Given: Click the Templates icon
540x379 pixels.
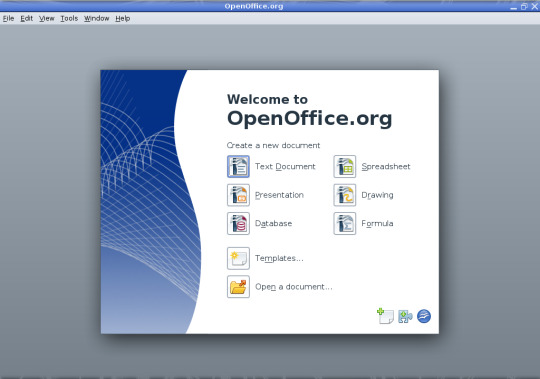Looking at the screenshot, I should pos(238,258).
